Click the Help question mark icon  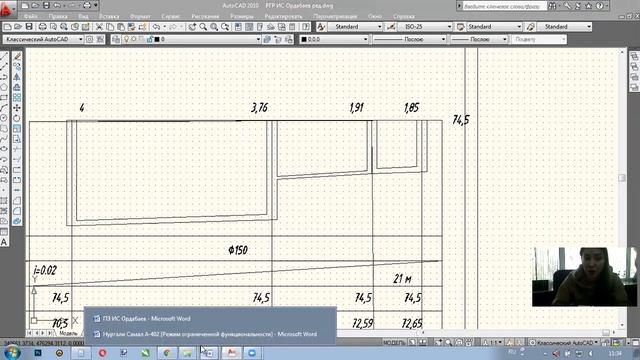(599, 6)
